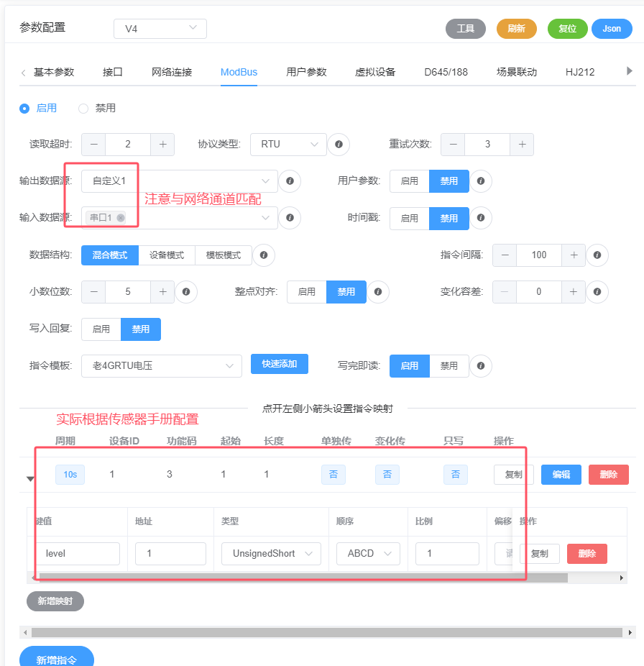Enable 整点对齐 via 启用
This screenshot has width=644, height=666.
[306, 292]
